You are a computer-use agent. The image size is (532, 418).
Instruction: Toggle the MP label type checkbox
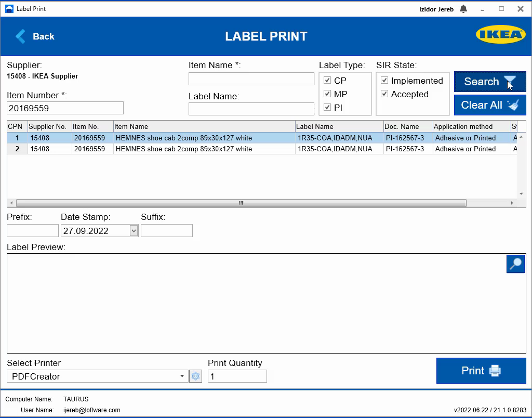coord(327,94)
